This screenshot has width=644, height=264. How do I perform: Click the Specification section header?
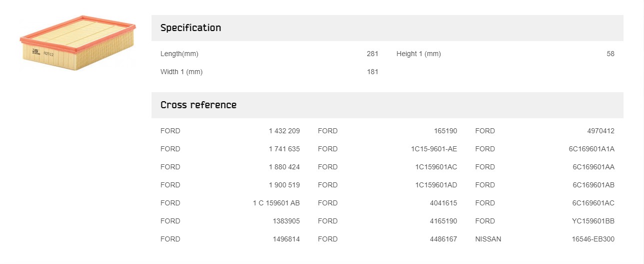(x=387, y=28)
